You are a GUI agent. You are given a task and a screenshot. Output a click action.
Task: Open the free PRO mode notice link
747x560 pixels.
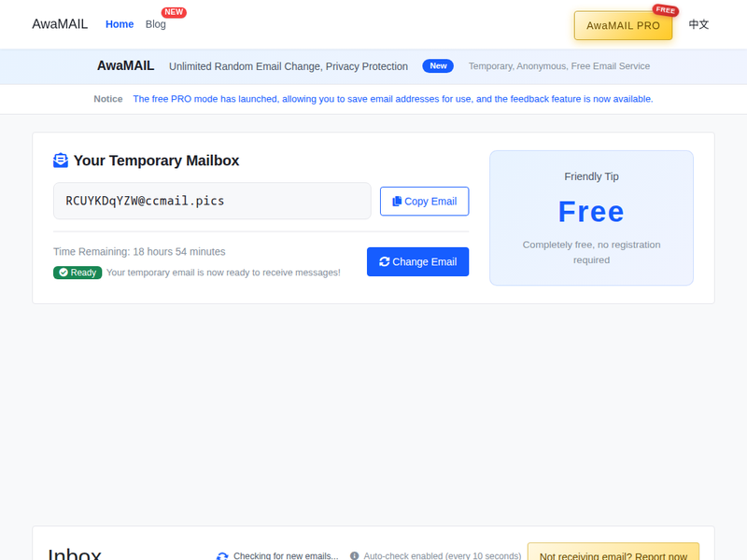coord(392,99)
